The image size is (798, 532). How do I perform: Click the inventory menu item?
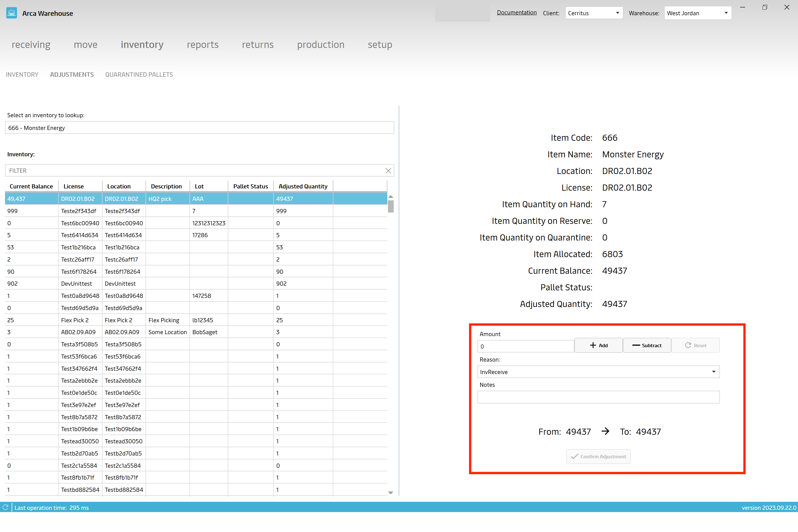coord(141,45)
